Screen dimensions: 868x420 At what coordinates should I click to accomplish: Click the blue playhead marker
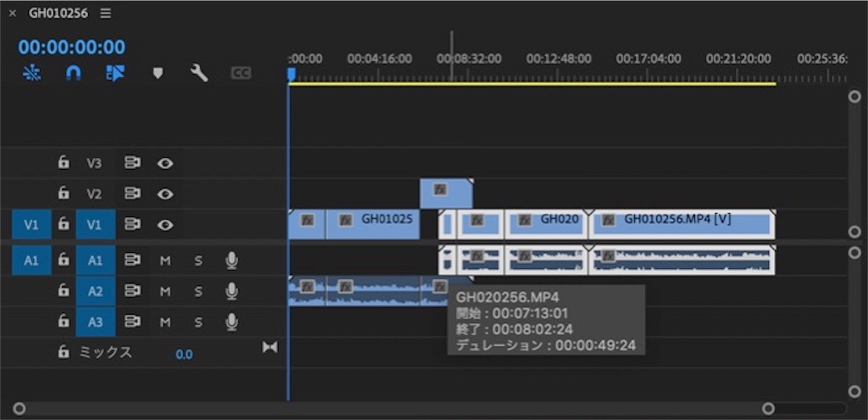292,75
